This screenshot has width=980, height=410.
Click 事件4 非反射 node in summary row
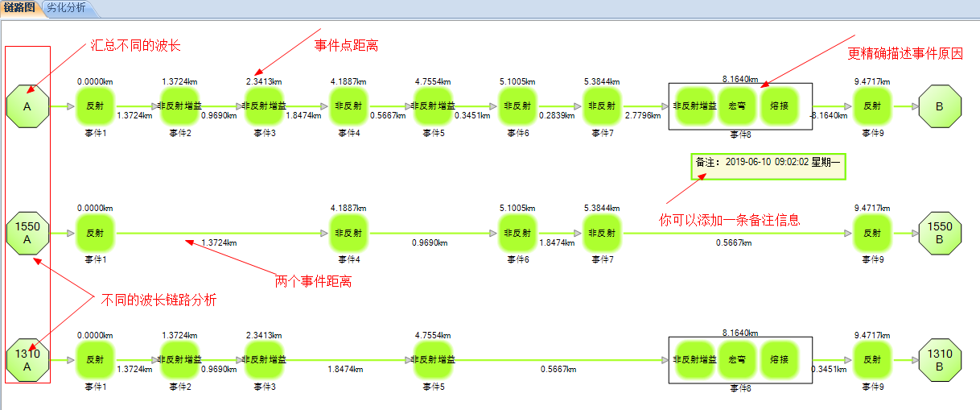[348, 106]
